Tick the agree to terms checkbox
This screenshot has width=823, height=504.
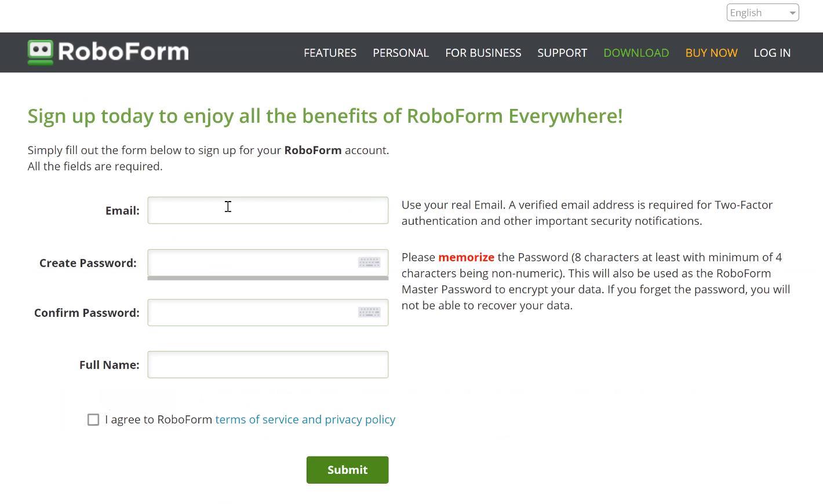93,419
